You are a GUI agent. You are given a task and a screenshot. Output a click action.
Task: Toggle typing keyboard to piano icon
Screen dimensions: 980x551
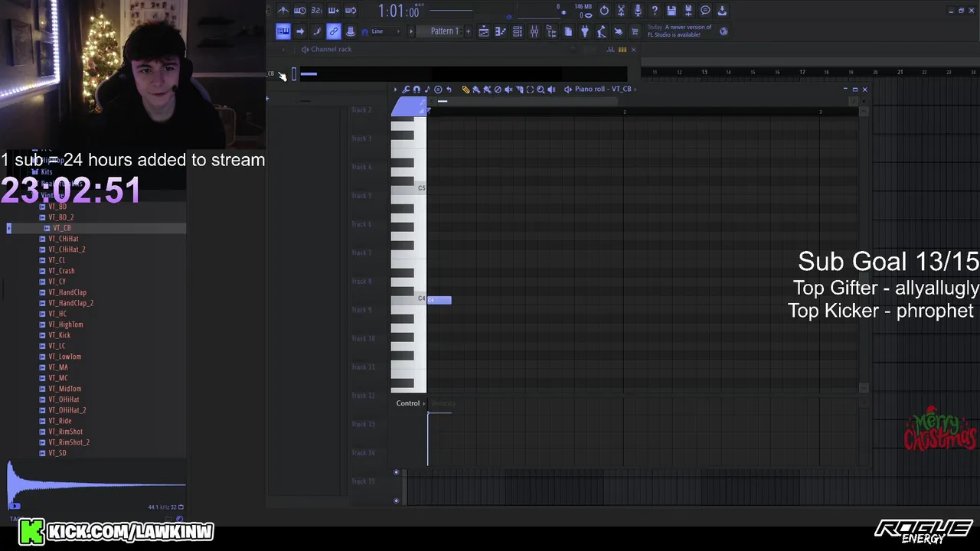tap(283, 31)
